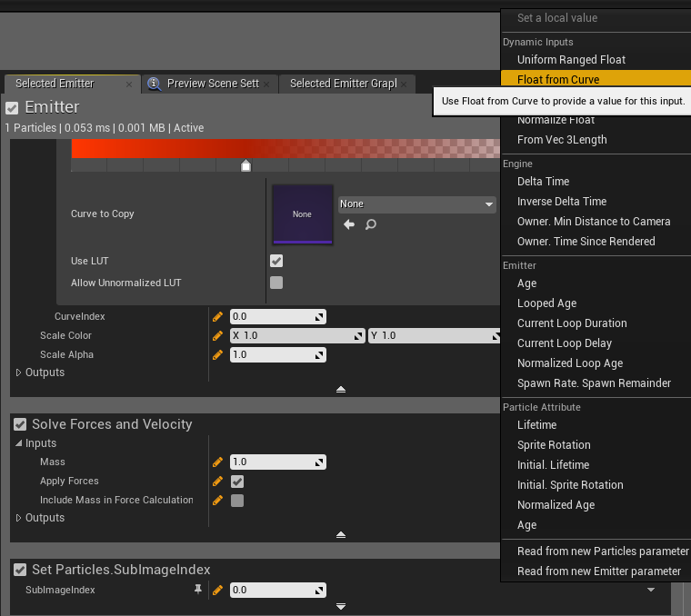Close the Preview Scene Settings tab
The width and height of the screenshot is (691, 616).
point(266,84)
